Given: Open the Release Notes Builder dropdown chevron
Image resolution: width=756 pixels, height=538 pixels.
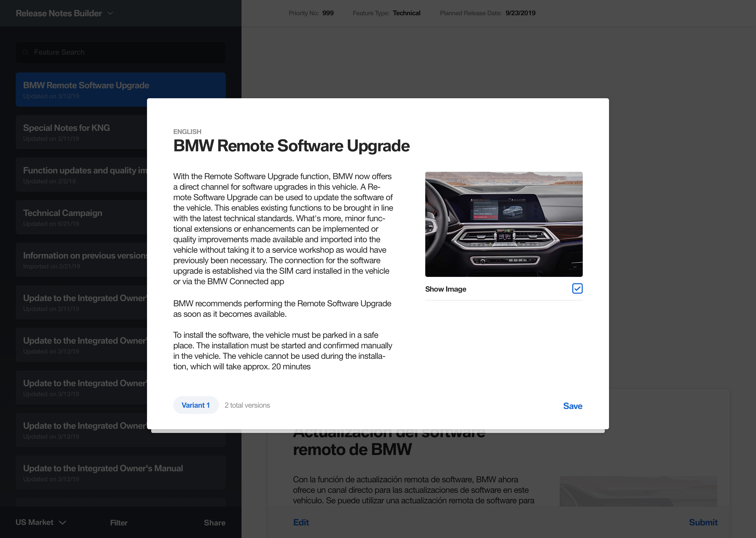Looking at the screenshot, I should coord(110,13).
